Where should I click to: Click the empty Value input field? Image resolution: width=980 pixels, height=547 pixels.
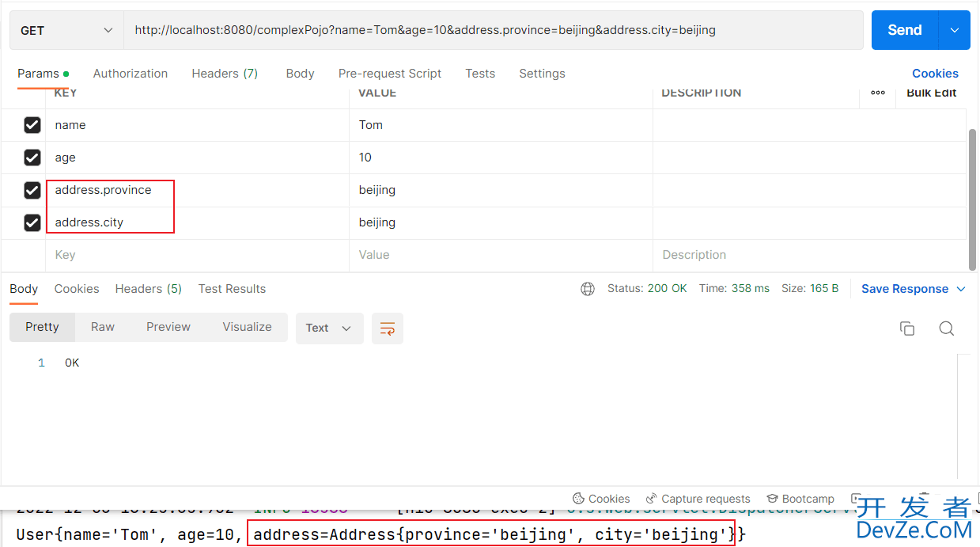click(x=501, y=255)
